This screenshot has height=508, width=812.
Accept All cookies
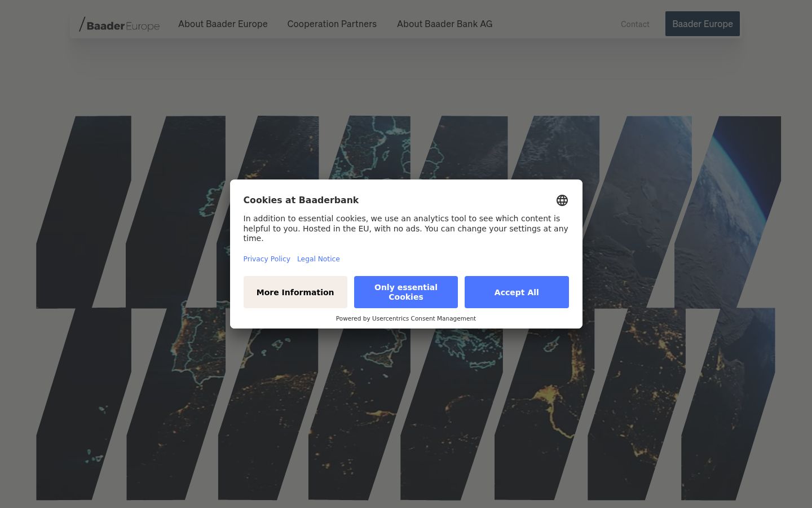[517, 292]
